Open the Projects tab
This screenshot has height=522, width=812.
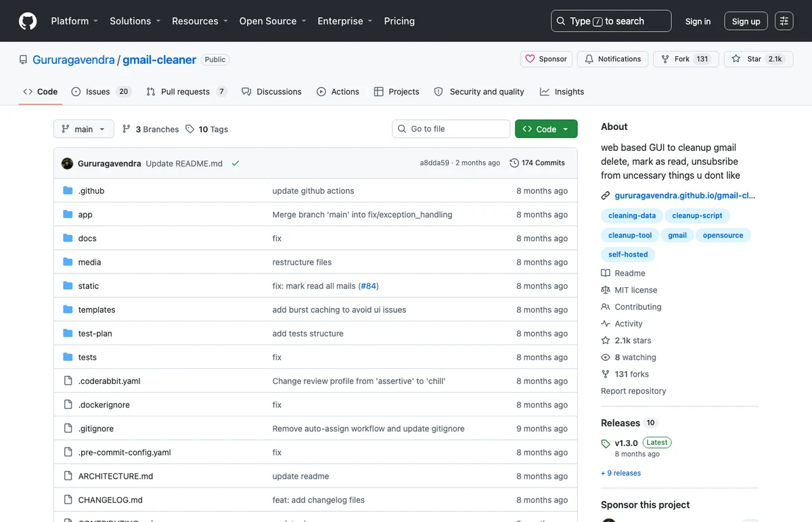pos(397,91)
